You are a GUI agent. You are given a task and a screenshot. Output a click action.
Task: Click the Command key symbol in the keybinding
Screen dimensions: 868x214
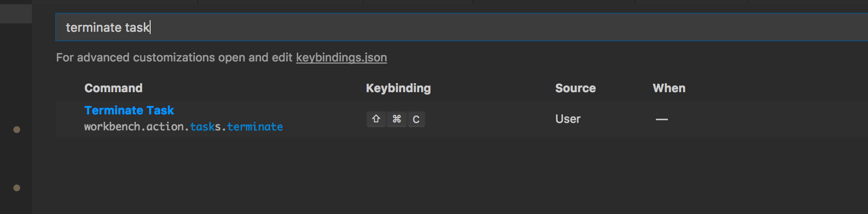click(396, 119)
